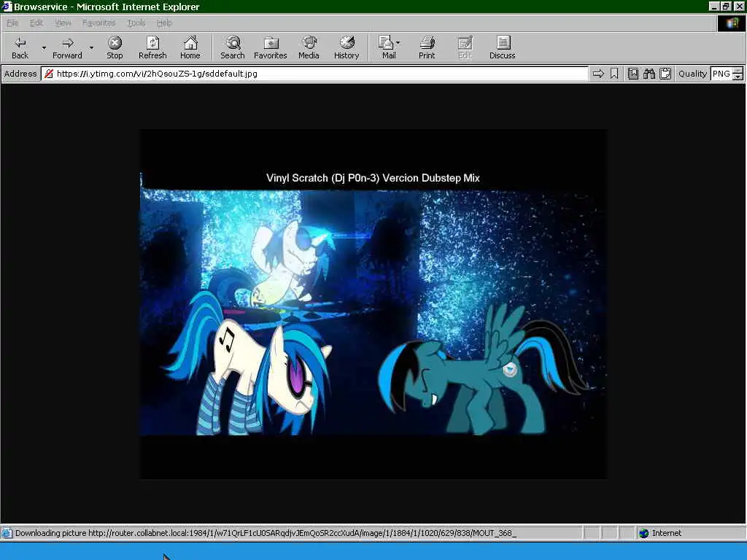Open the Forward history dropdown arrow
The image size is (747, 560).
91,47
